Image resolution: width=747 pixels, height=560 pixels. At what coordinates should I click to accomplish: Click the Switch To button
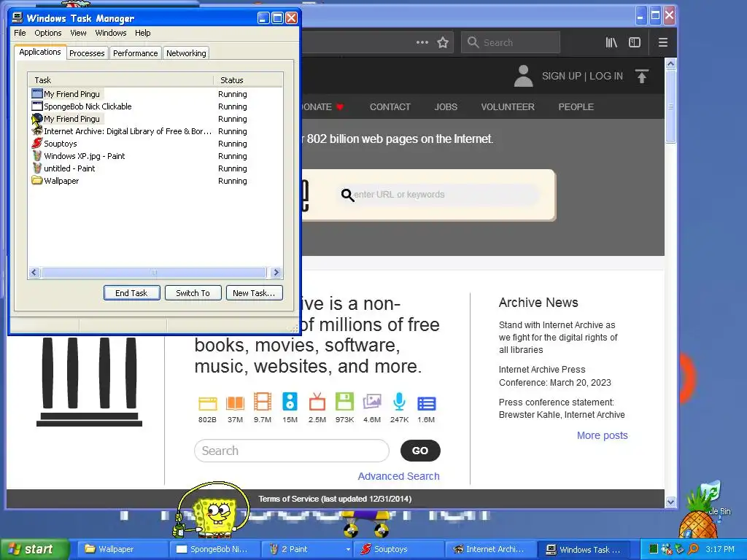(x=193, y=293)
